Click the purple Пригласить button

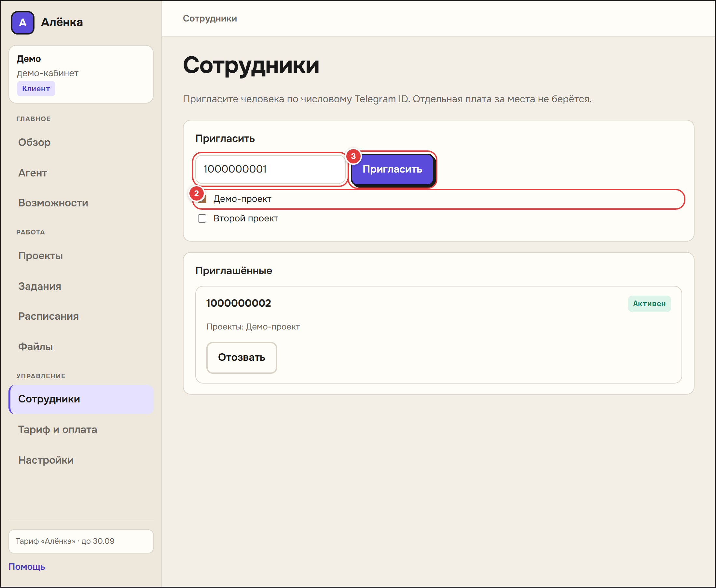(x=393, y=169)
